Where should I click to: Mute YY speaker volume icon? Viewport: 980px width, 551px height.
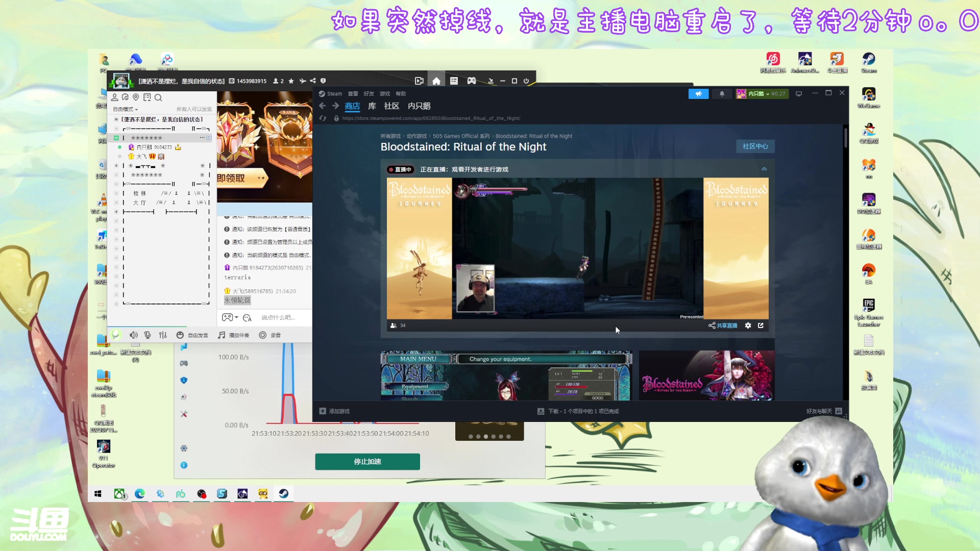coord(133,335)
